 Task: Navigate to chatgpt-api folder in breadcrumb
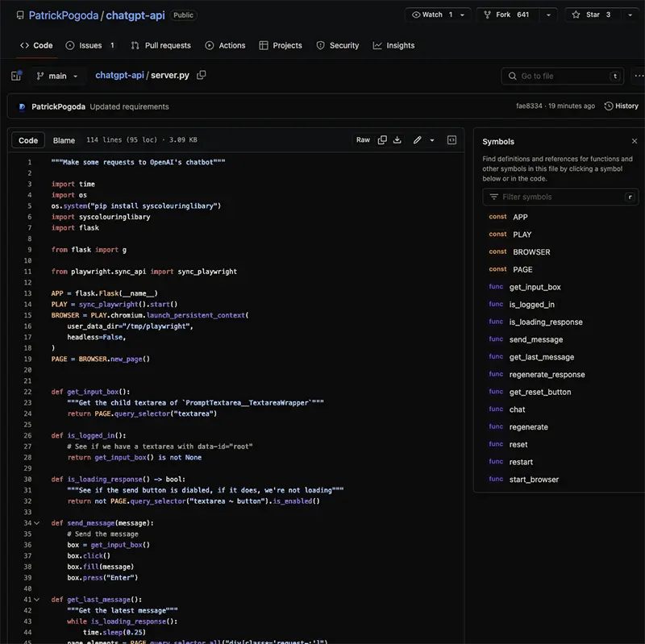119,75
